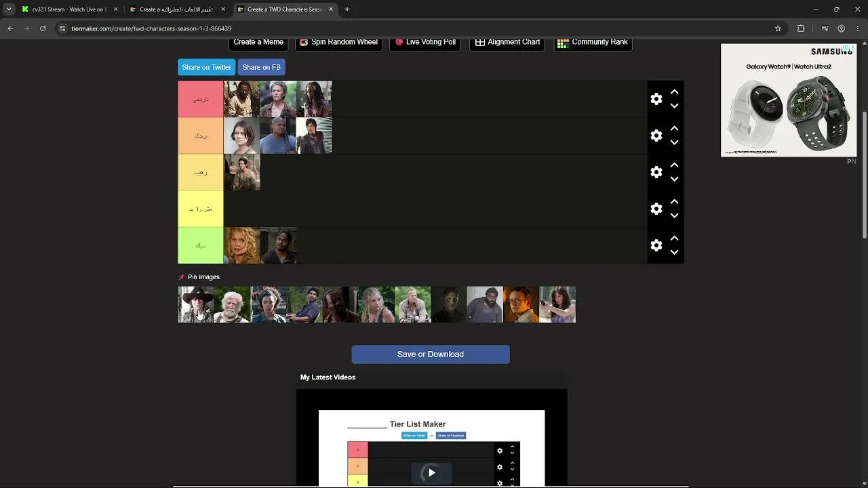Bookmark this page with the star icon
868x488 pixels.
click(778, 28)
